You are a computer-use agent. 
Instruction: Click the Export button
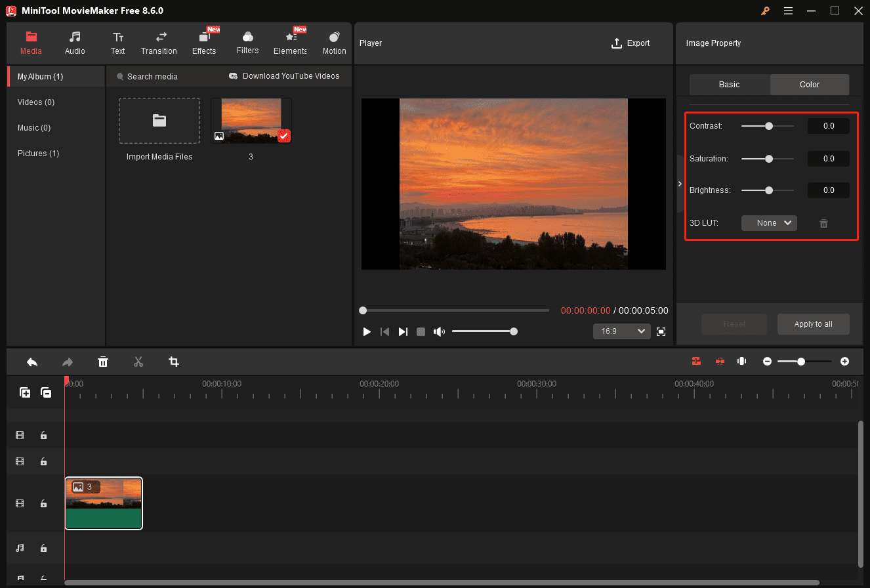(631, 43)
